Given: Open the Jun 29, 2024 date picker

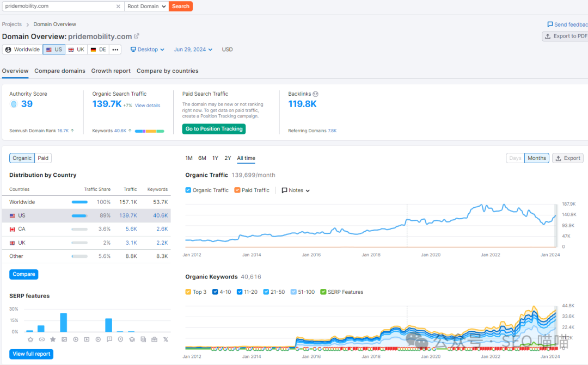Looking at the screenshot, I should (x=193, y=50).
